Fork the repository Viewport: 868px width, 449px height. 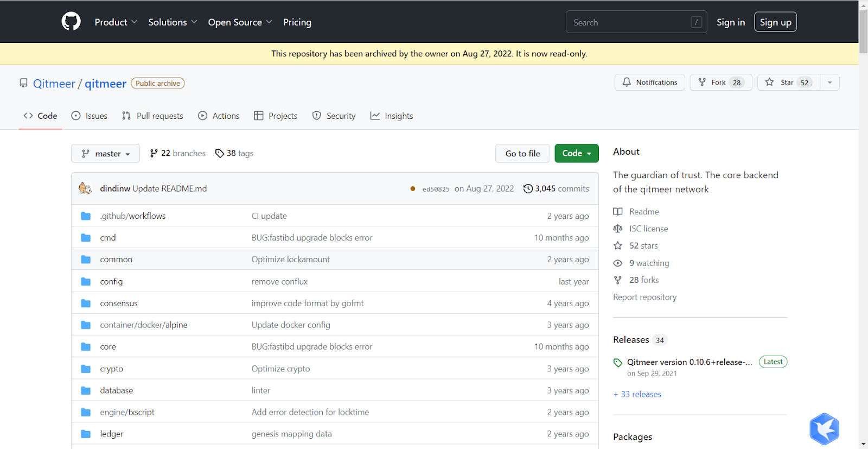tap(721, 83)
